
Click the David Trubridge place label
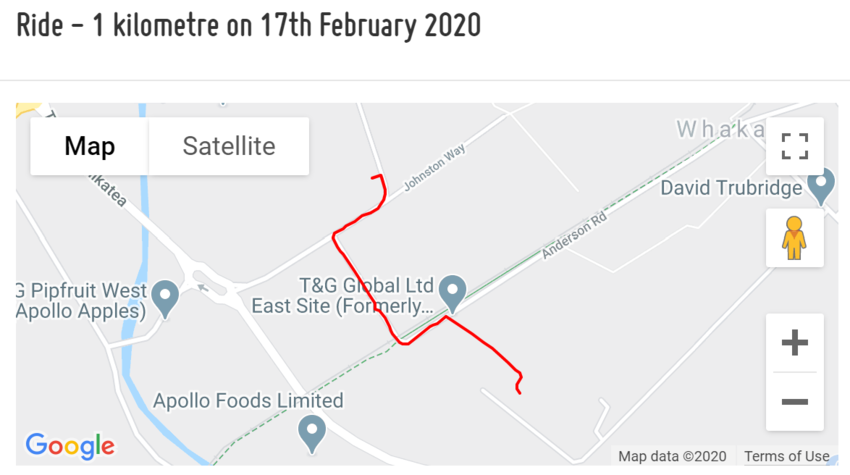pyautogui.click(x=732, y=188)
